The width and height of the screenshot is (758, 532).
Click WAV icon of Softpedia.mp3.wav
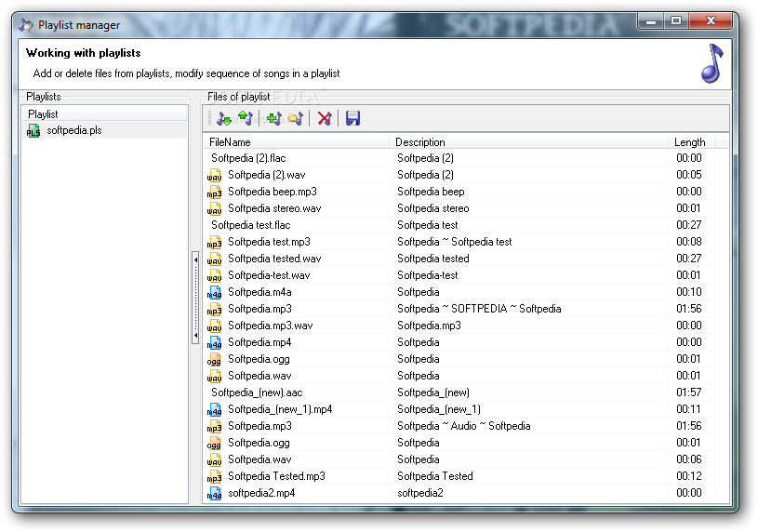[x=214, y=326]
